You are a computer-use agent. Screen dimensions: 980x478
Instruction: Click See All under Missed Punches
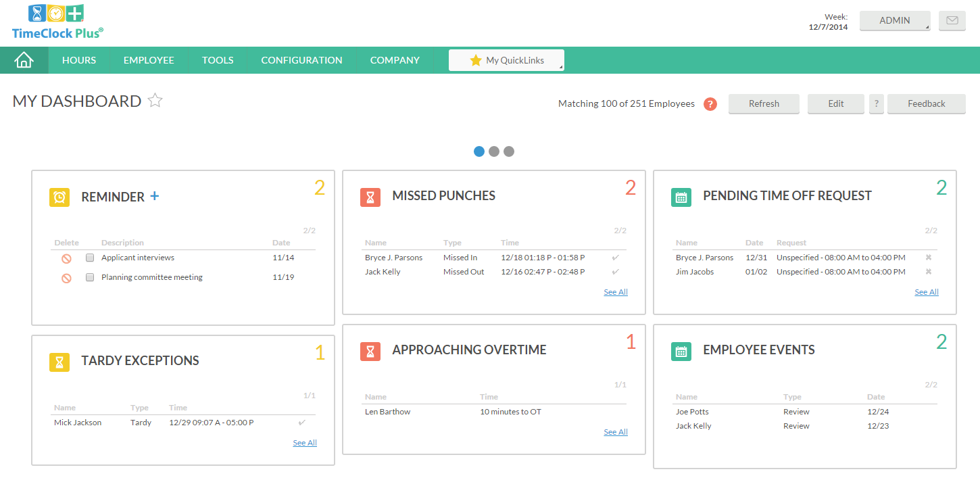[x=615, y=292]
